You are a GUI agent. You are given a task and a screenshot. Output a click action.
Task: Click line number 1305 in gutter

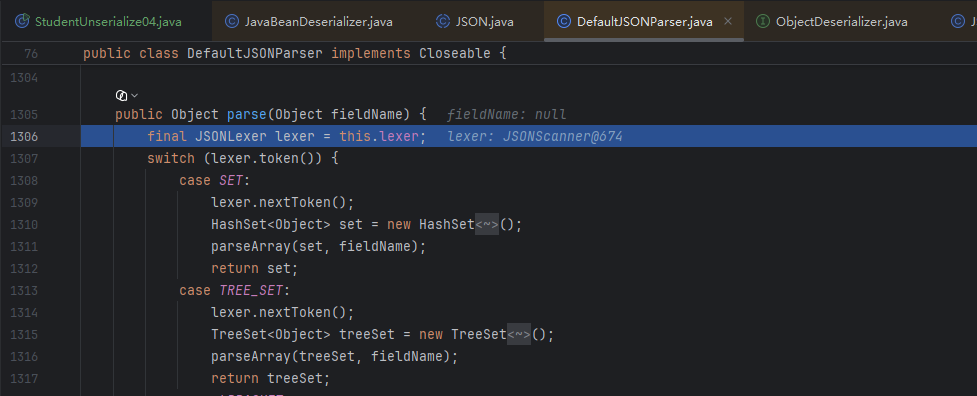pos(24,115)
